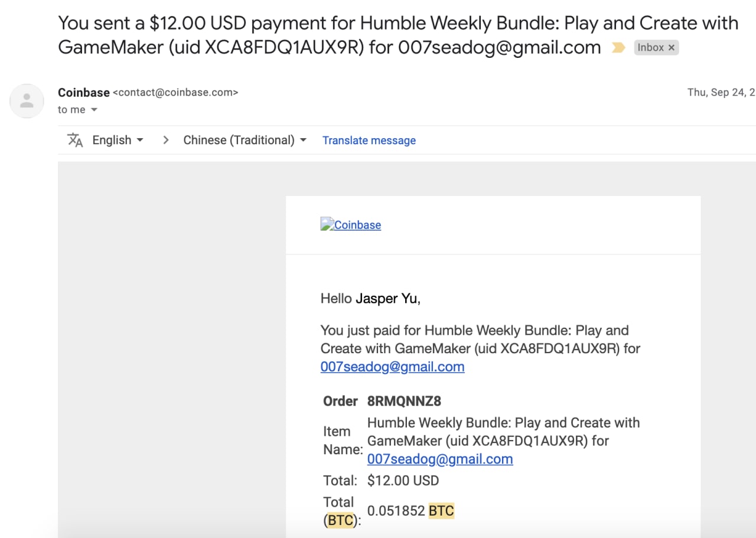Click the sender avatar icon
Screen dimensions: 756x538
point(27,101)
